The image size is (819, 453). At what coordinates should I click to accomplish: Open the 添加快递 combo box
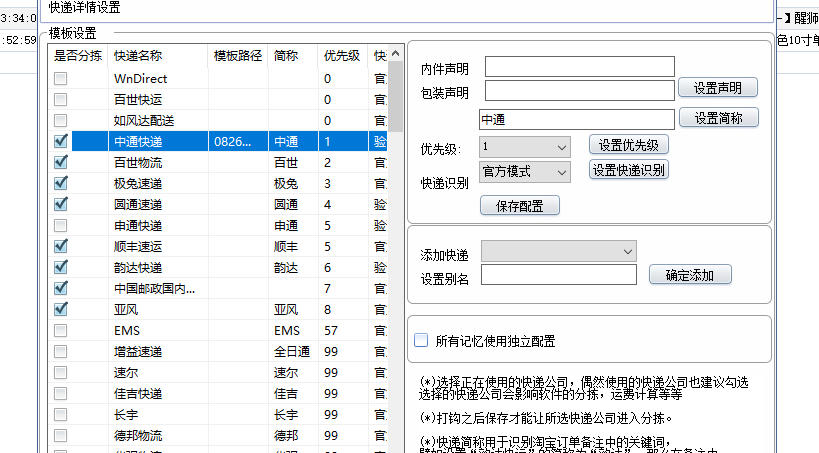[x=558, y=250]
